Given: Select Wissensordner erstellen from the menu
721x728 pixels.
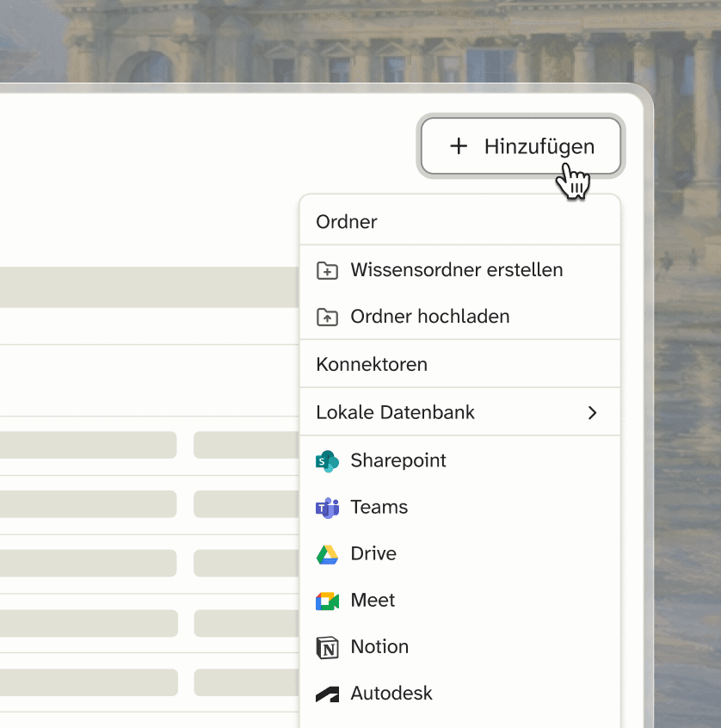Looking at the screenshot, I should coord(459,269).
